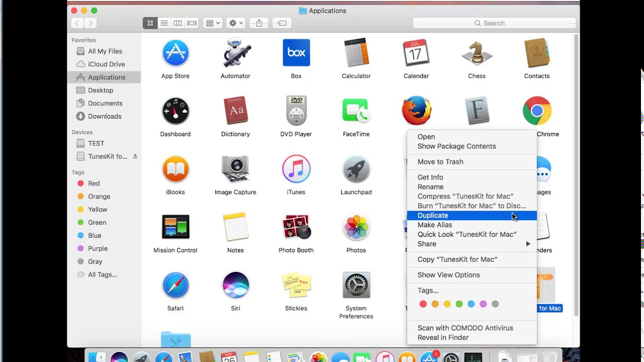Click the Edit Tags toolbar button

282,23
